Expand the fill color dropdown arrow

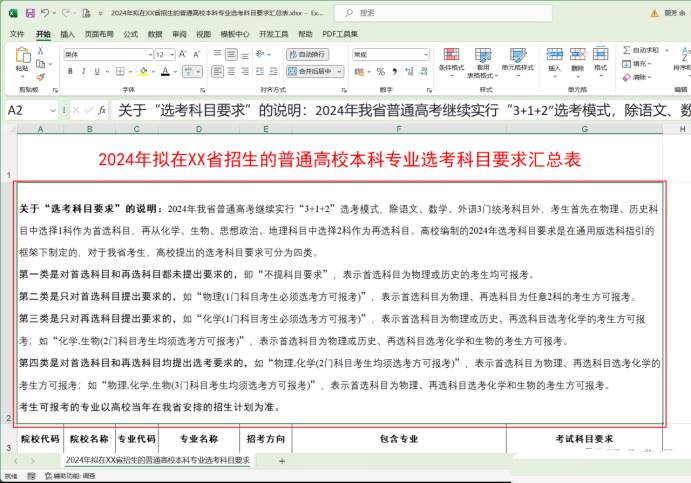pos(153,71)
